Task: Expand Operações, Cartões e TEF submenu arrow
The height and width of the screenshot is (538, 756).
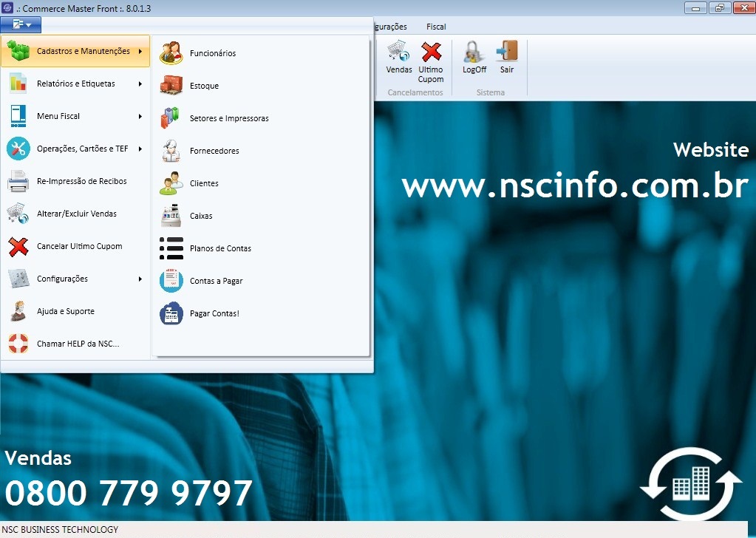Action: pyautogui.click(x=140, y=149)
